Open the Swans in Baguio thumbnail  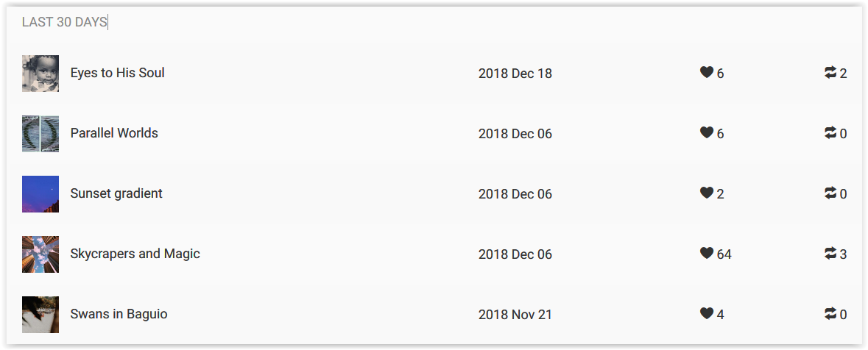point(40,314)
